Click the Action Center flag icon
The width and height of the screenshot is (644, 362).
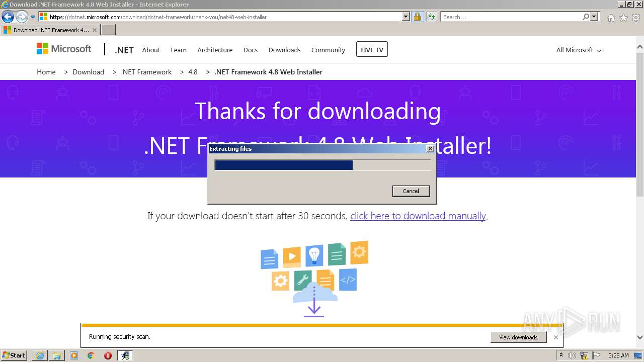(x=596, y=355)
